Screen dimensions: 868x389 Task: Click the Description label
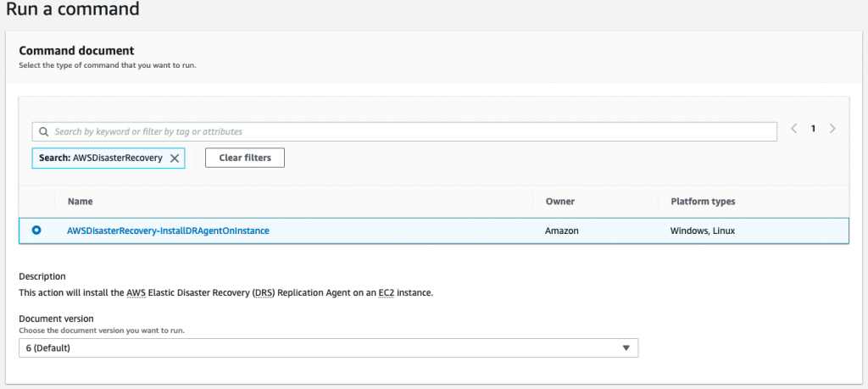point(42,276)
